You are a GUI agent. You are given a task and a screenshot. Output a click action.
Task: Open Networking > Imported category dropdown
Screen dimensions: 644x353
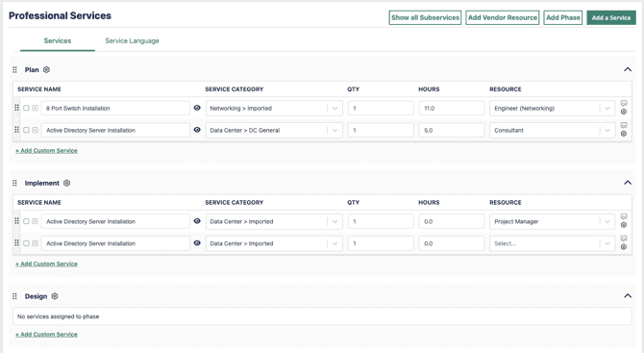[274, 109]
